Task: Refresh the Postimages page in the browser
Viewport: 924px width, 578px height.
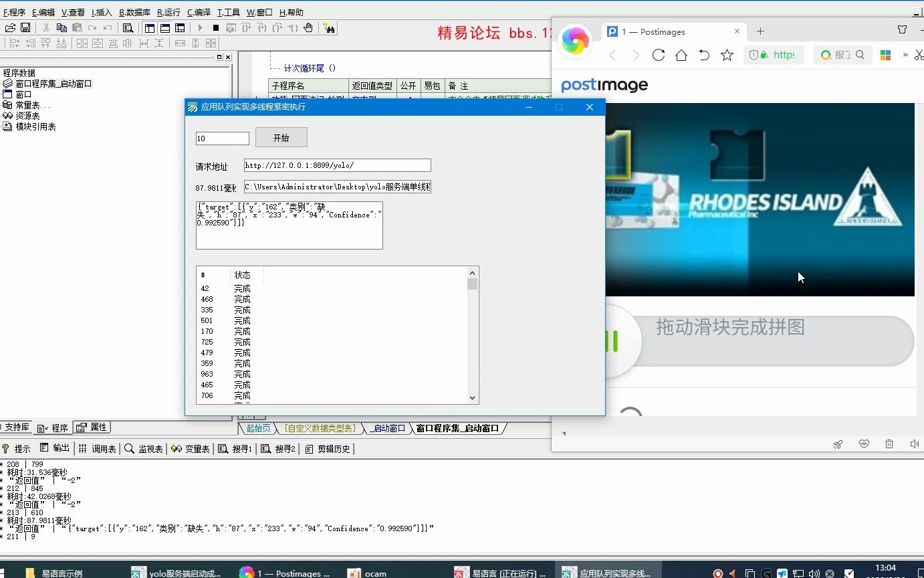Action: (659, 55)
